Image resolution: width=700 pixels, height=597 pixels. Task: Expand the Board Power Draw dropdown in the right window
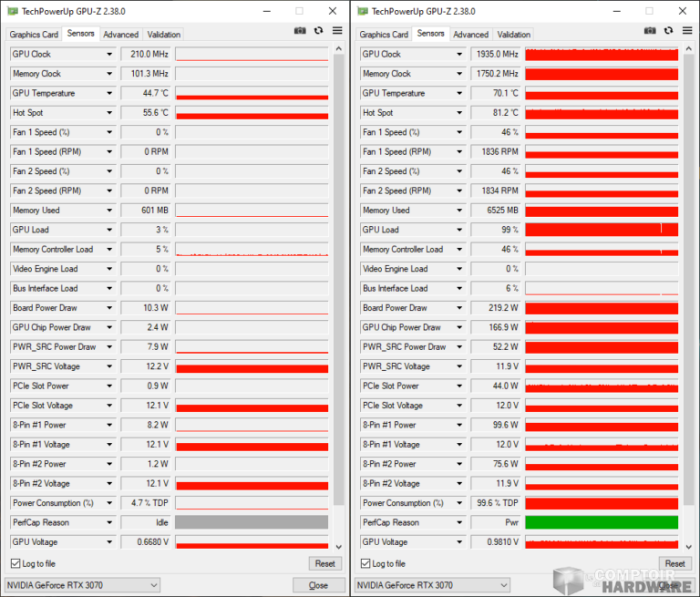(459, 308)
